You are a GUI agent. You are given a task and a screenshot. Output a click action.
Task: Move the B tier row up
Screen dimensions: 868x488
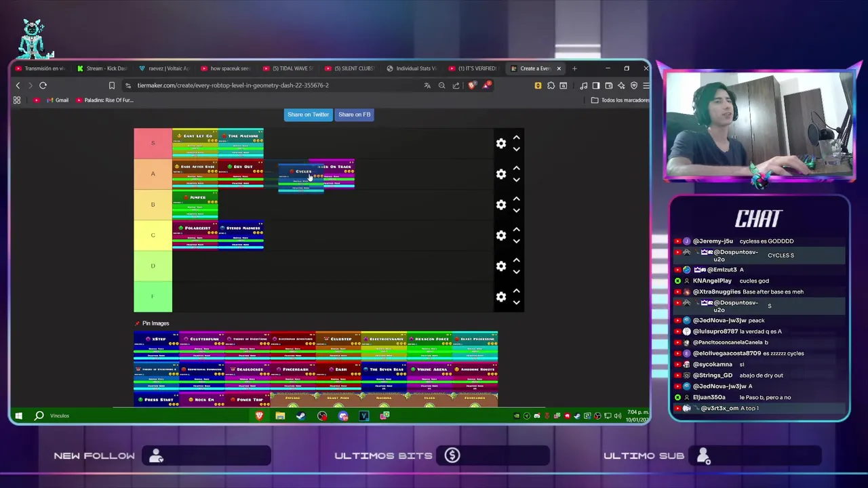click(516, 199)
